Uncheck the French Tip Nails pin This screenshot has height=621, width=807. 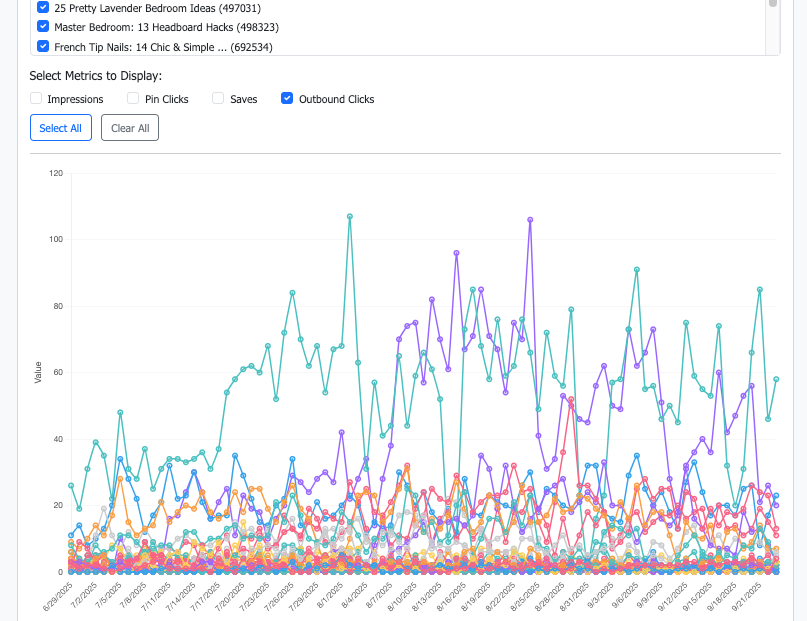point(42,46)
